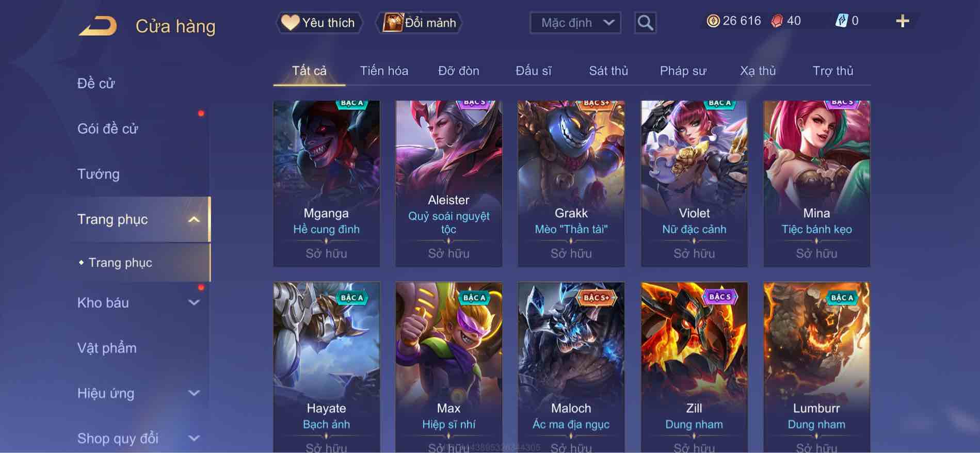Tap the blue voucher ticket icon

click(841, 21)
